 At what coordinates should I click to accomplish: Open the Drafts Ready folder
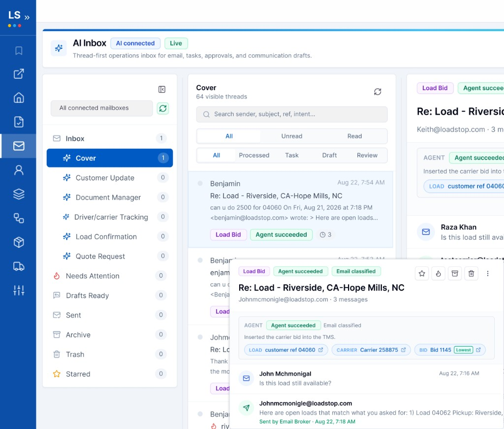pyautogui.click(x=110, y=295)
